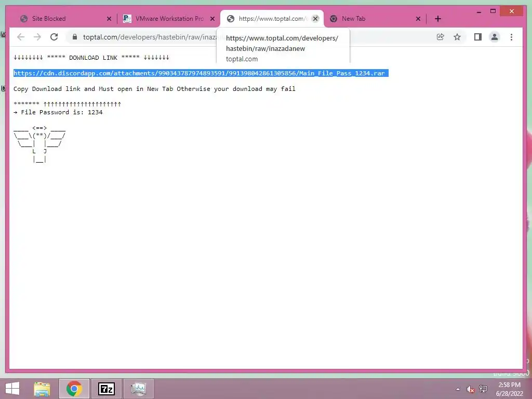Close the toptal.com tab

tap(315, 19)
